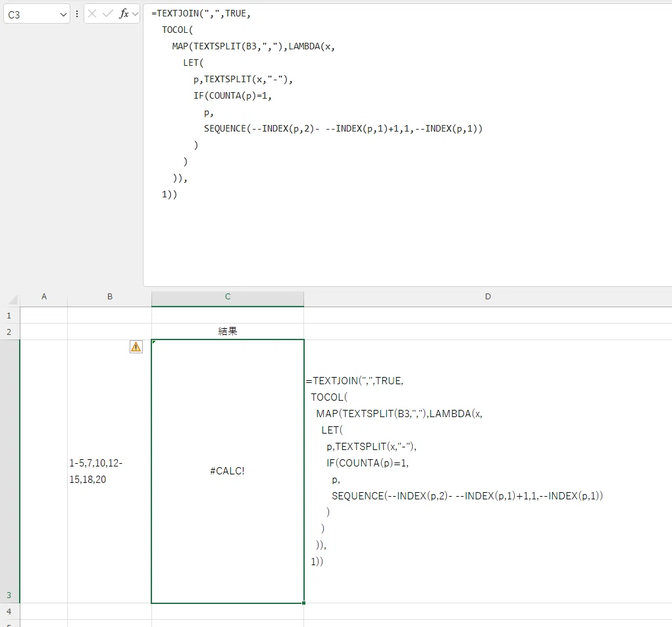Viewport: 672px width, 627px height.
Task: Open the Insert Function fx button
Action: pyautogui.click(x=124, y=14)
